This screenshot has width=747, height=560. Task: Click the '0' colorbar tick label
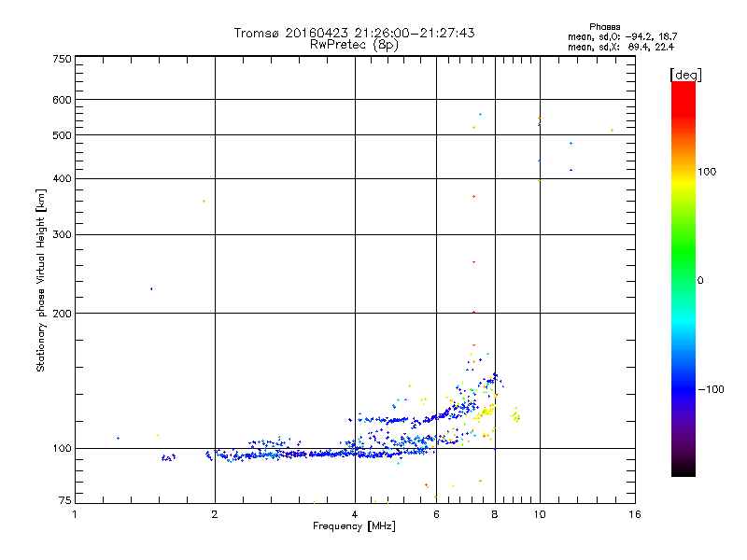pos(700,280)
